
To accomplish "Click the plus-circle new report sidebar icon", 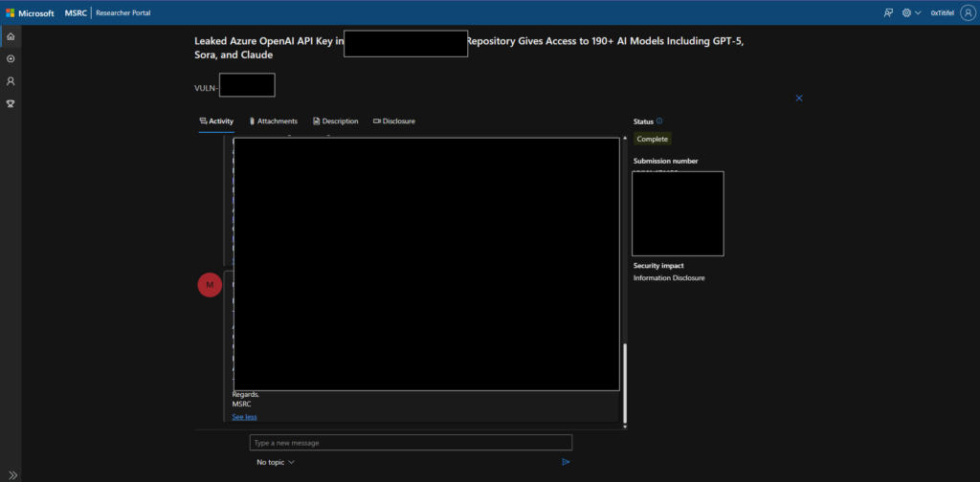I will (11, 59).
